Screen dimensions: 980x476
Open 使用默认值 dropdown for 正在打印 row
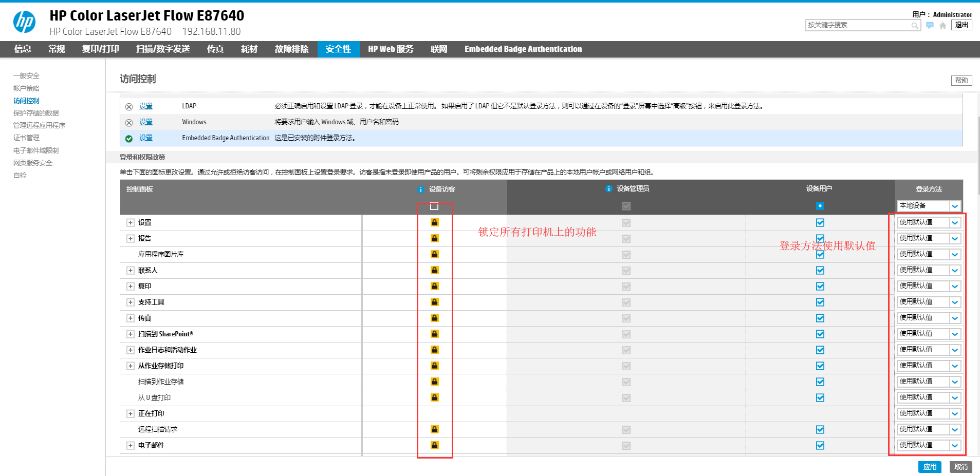[929, 413]
